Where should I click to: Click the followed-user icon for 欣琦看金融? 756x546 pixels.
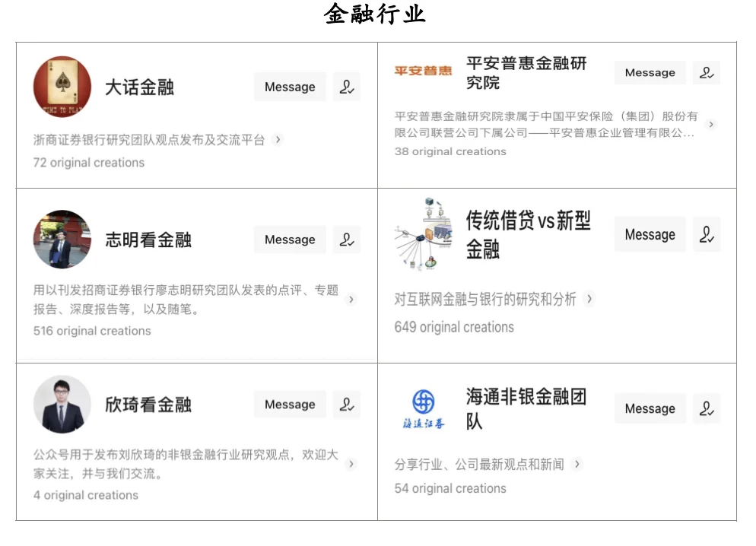pyautogui.click(x=347, y=405)
